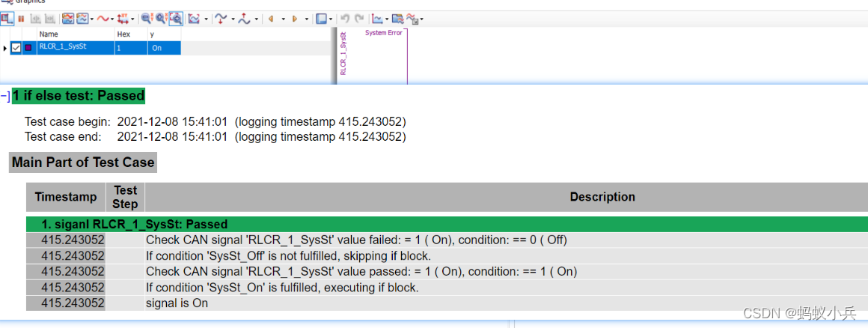Click the Hex column header
868x328 pixels.
pyautogui.click(x=131, y=34)
